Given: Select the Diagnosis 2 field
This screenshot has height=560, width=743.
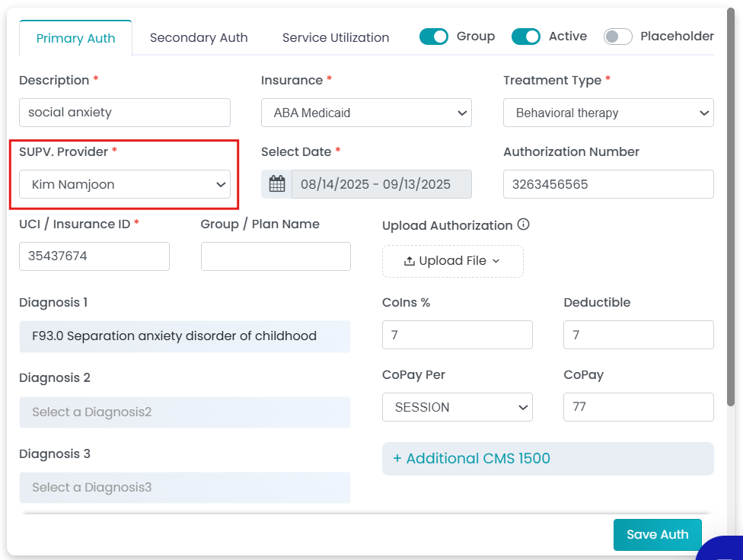Looking at the screenshot, I should tap(185, 412).
